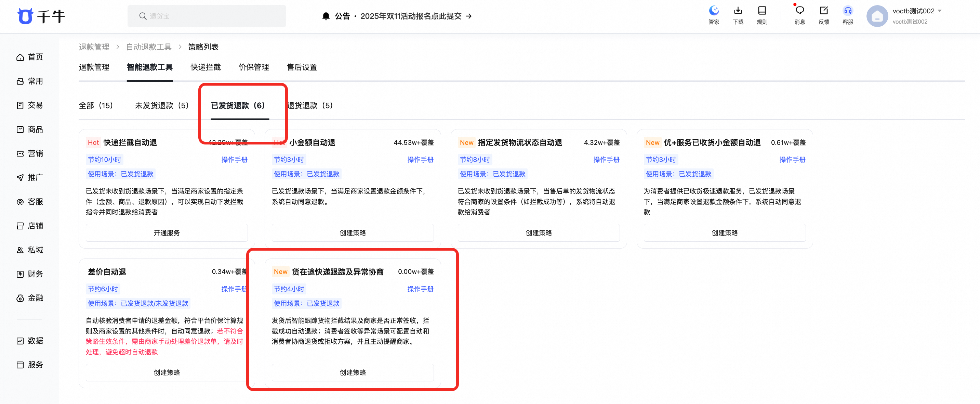Click the 反馈 (feedback) icon
980x404 pixels.
coord(824,15)
